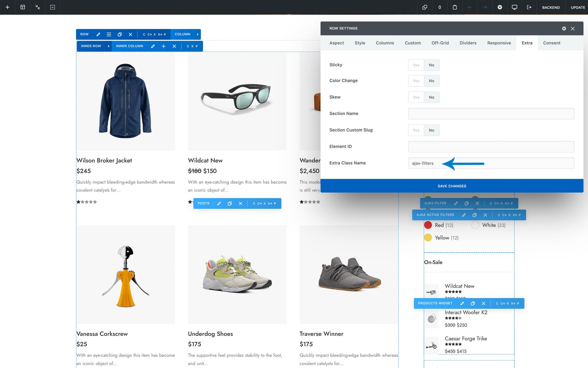Click the row edit pencil icon
The image size is (588, 368).
(98, 34)
